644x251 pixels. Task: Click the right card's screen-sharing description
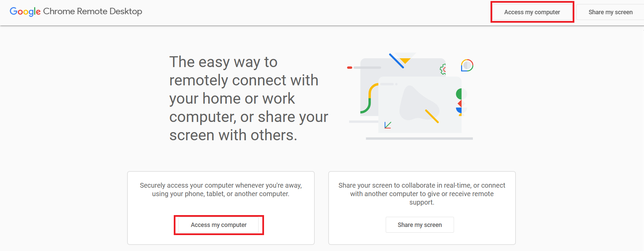(422, 193)
